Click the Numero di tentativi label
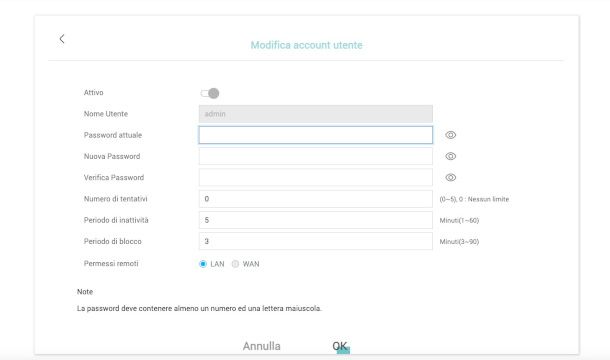 click(x=116, y=199)
